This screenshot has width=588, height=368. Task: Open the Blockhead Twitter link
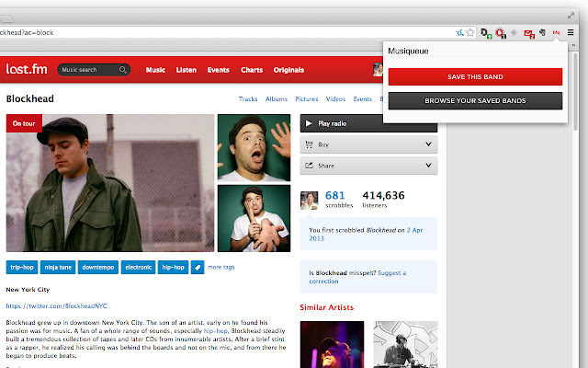56,306
